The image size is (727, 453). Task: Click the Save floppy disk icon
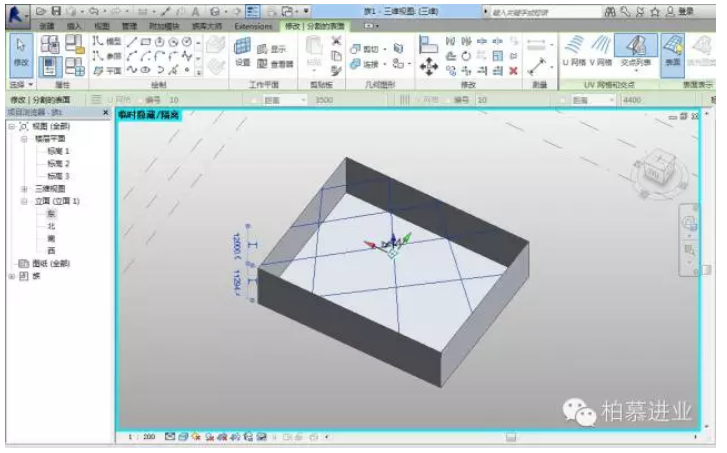tap(56, 11)
